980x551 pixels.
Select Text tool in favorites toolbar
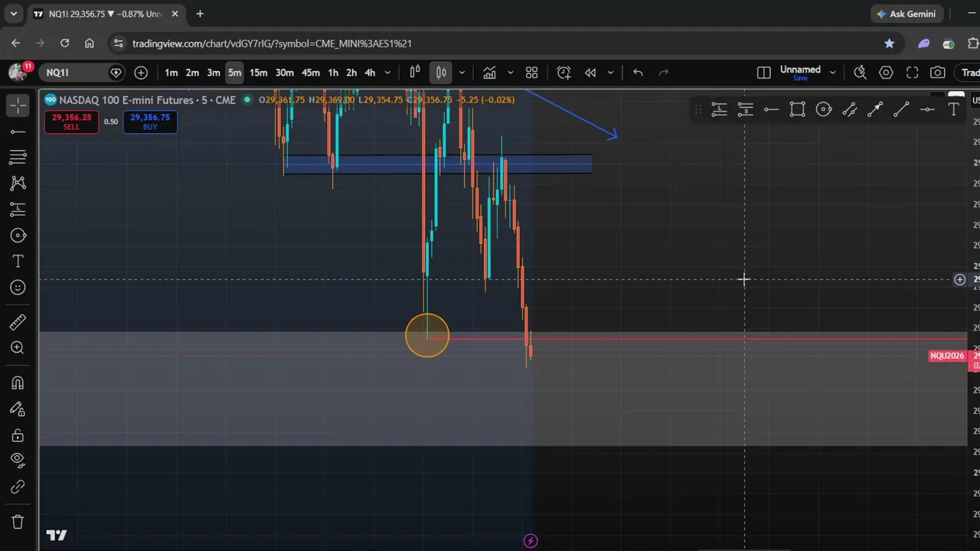tap(953, 109)
